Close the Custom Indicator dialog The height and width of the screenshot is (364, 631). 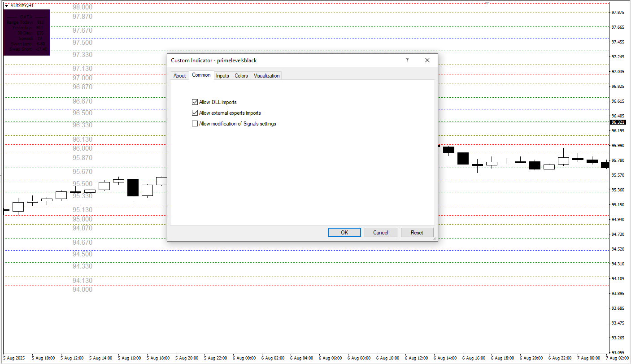coord(427,60)
